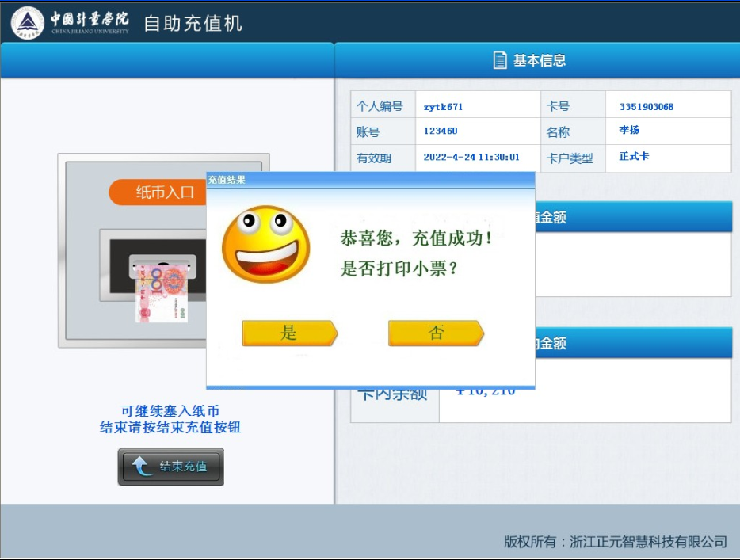Select the 账号 value 123460
740x560 pixels.
441,131
